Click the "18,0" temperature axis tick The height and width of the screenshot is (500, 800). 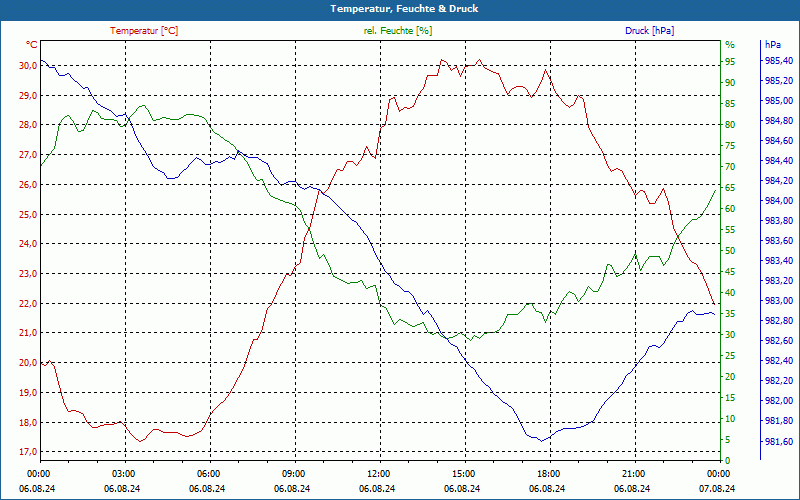pos(28,422)
